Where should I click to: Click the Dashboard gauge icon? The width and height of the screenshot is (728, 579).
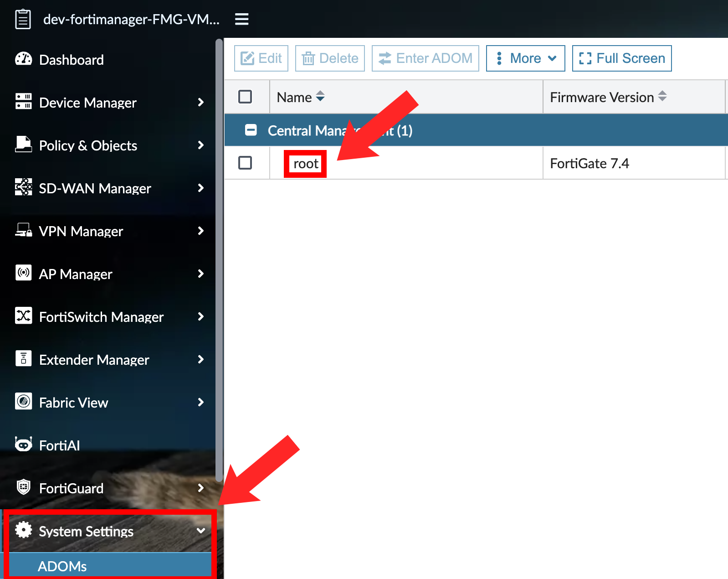[23, 59]
